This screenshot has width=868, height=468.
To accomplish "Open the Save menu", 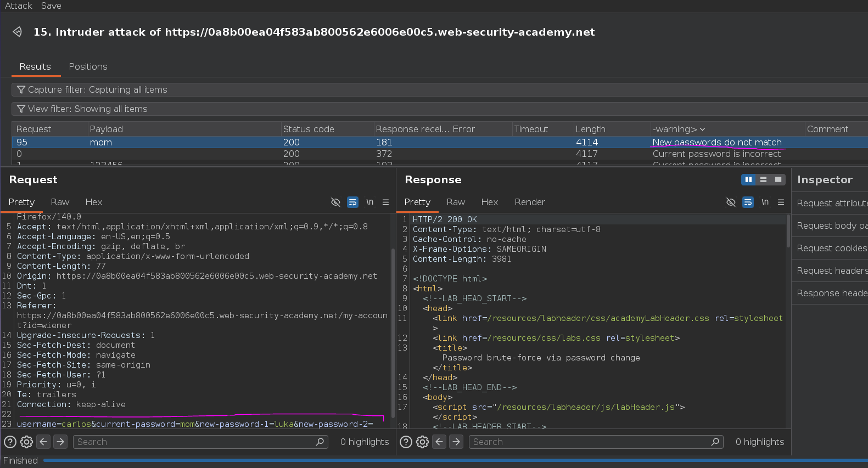I will pyautogui.click(x=51, y=5).
